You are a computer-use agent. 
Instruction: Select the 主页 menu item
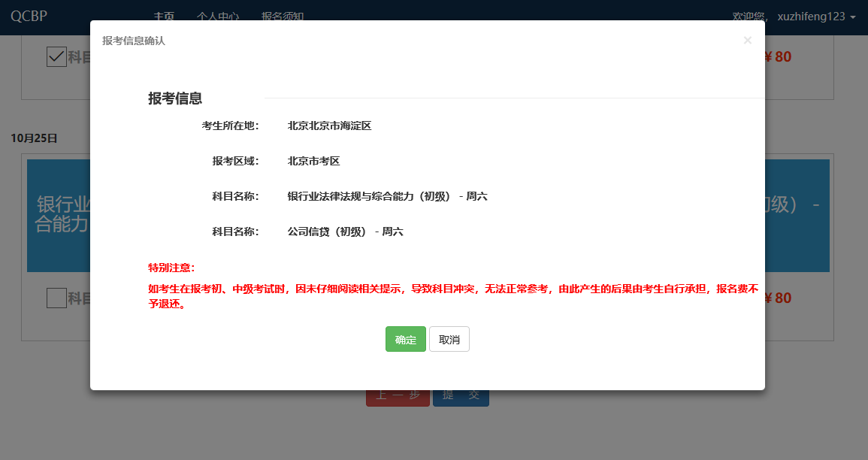click(164, 15)
